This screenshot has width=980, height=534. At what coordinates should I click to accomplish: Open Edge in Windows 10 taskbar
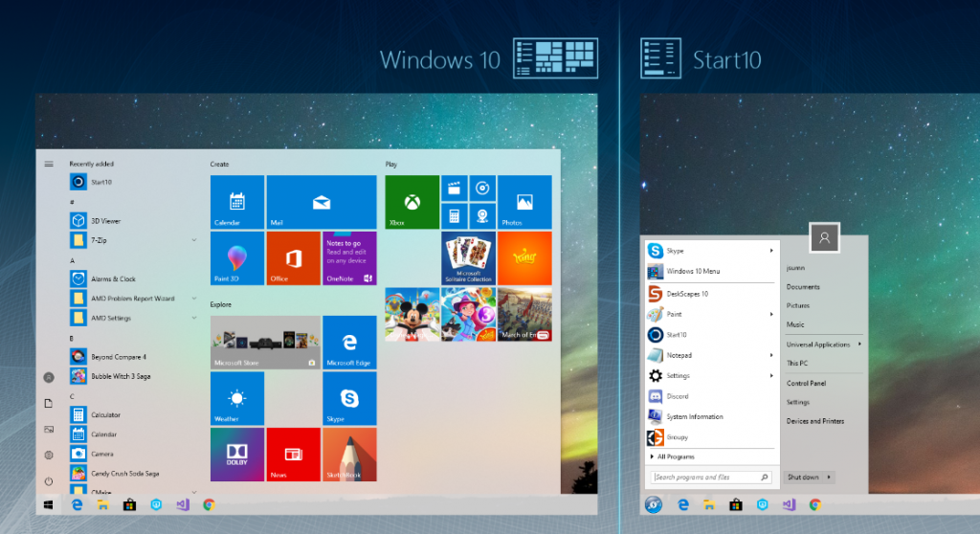(x=77, y=504)
